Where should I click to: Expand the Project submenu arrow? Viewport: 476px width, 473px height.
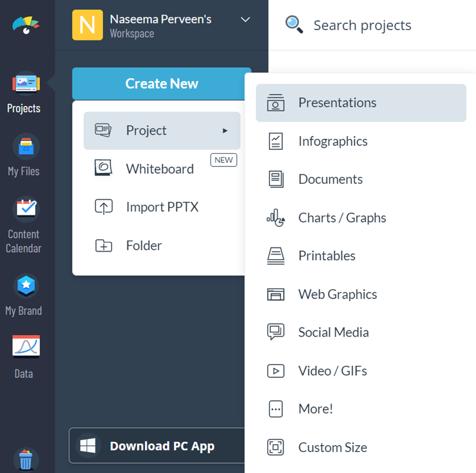225,131
